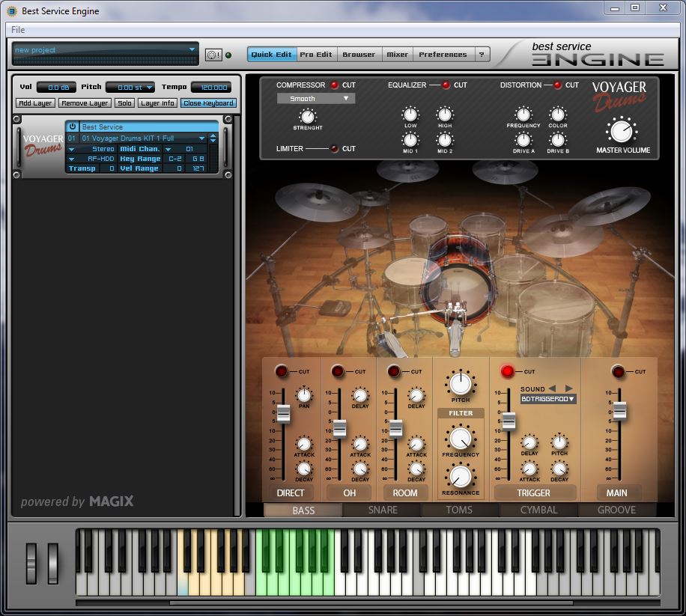Select the SNARE tab
Viewport: 686px width, 616px height.
point(383,510)
